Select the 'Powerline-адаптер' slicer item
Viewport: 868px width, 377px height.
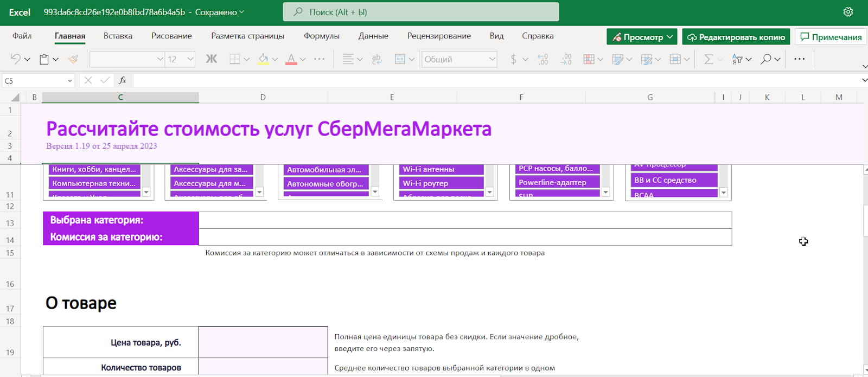pos(558,182)
